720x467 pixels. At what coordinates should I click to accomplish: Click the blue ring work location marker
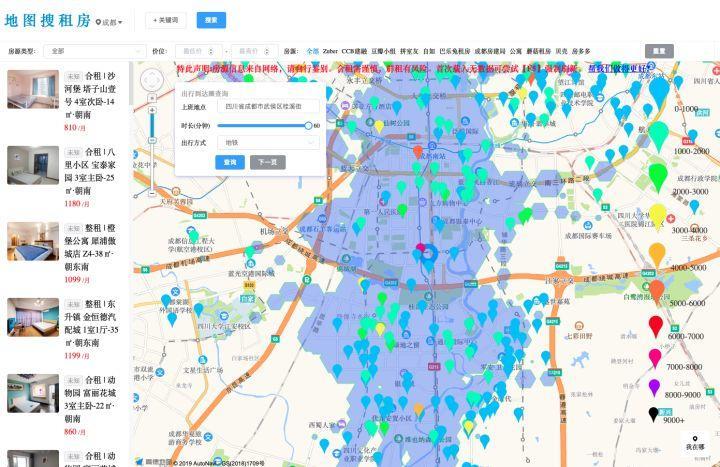pos(429,254)
